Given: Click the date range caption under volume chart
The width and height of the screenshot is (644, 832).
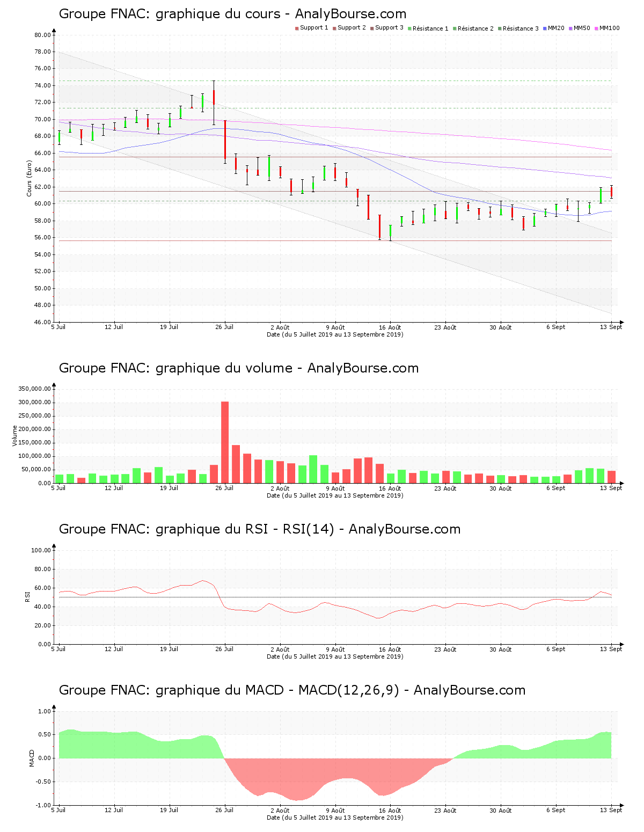Looking at the screenshot, I should tap(335, 495).
